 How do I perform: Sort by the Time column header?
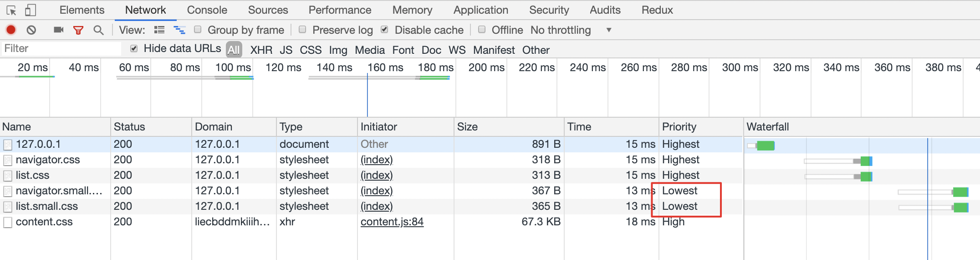pyautogui.click(x=611, y=127)
